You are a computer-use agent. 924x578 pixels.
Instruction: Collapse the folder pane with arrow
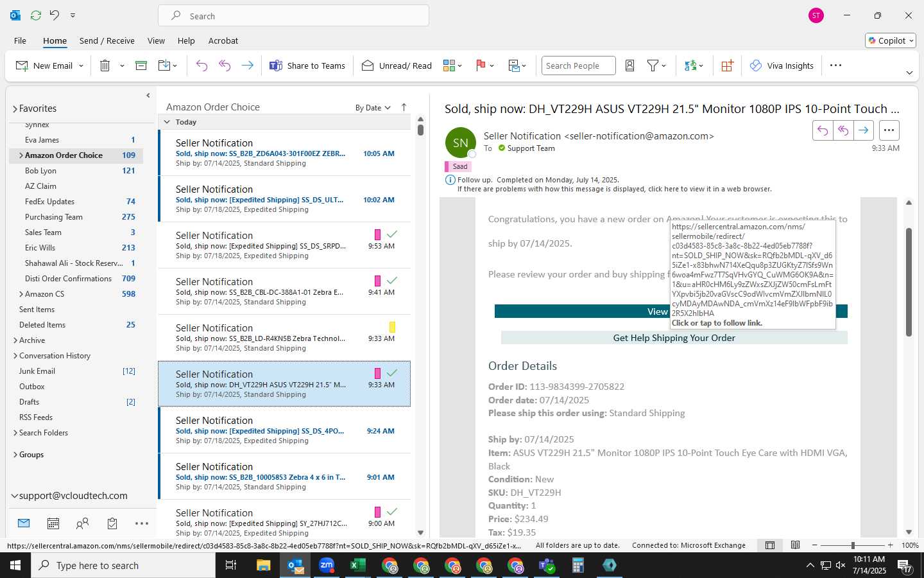coord(148,96)
